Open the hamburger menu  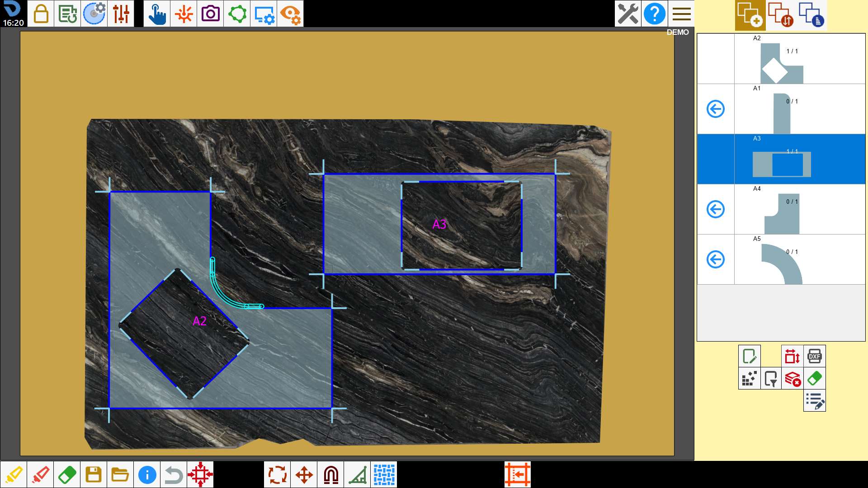pyautogui.click(x=681, y=14)
